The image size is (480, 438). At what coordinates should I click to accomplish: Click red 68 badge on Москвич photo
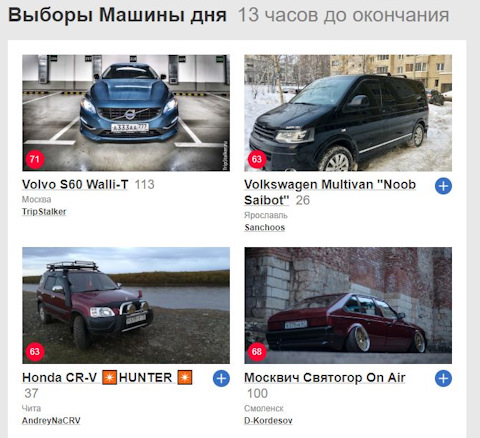(x=257, y=352)
